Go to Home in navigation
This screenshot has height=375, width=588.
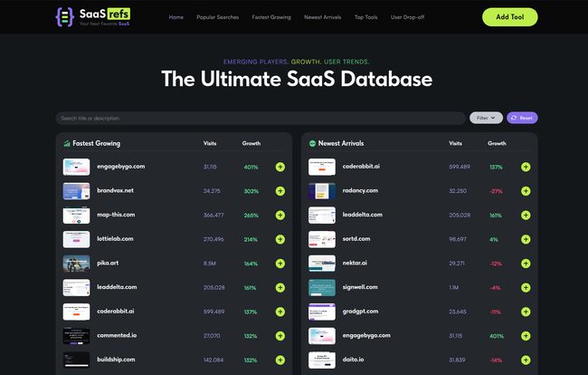[175, 17]
